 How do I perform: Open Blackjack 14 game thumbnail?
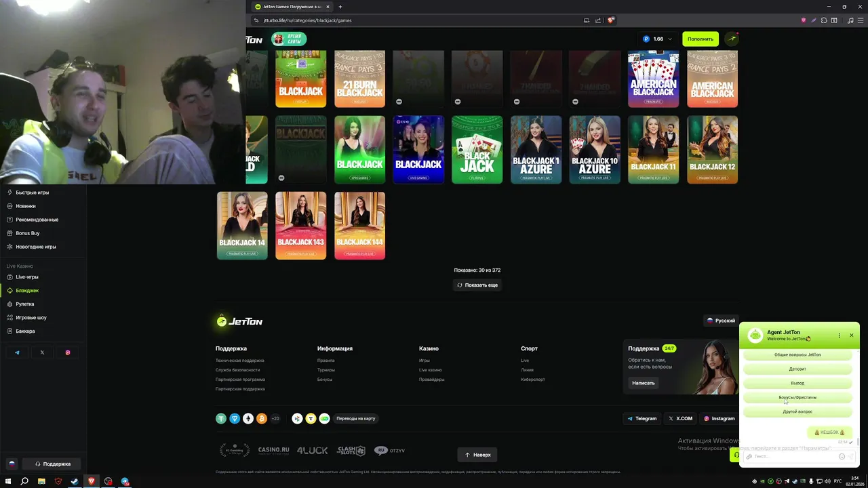[242, 226]
